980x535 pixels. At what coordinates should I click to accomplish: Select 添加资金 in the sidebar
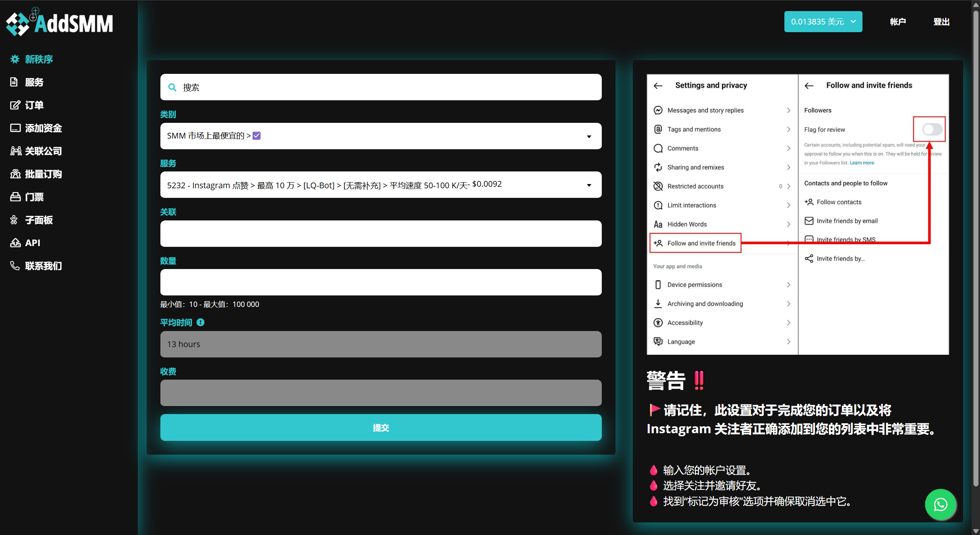click(44, 128)
